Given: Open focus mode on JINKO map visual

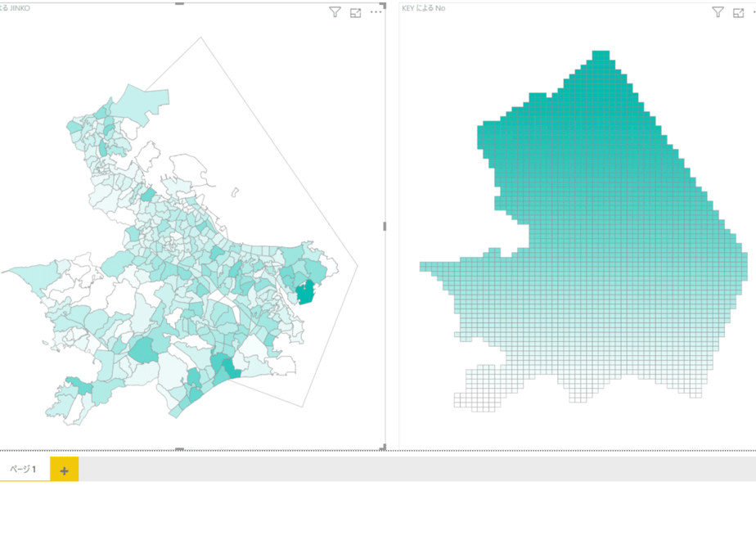Looking at the screenshot, I should [x=355, y=13].
